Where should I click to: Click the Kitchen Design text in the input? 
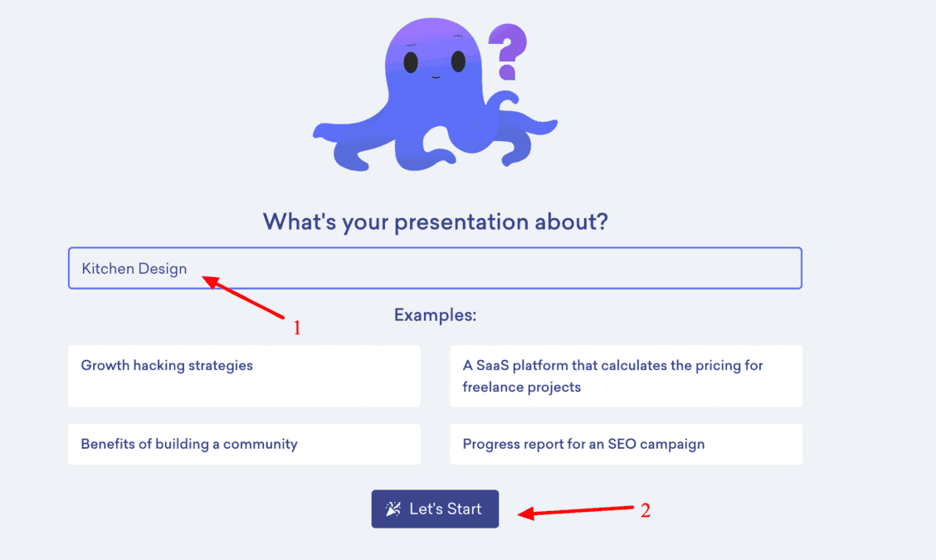(134, 268)
